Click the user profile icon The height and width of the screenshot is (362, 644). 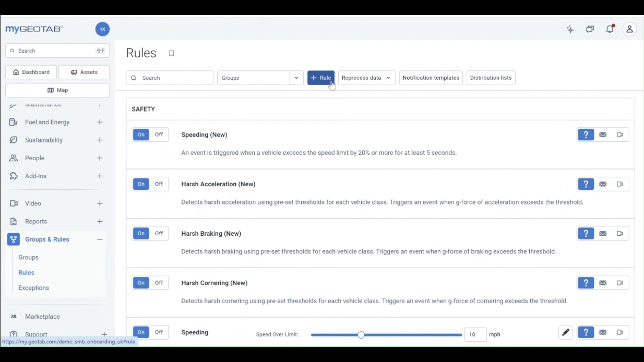coord(630,29)
